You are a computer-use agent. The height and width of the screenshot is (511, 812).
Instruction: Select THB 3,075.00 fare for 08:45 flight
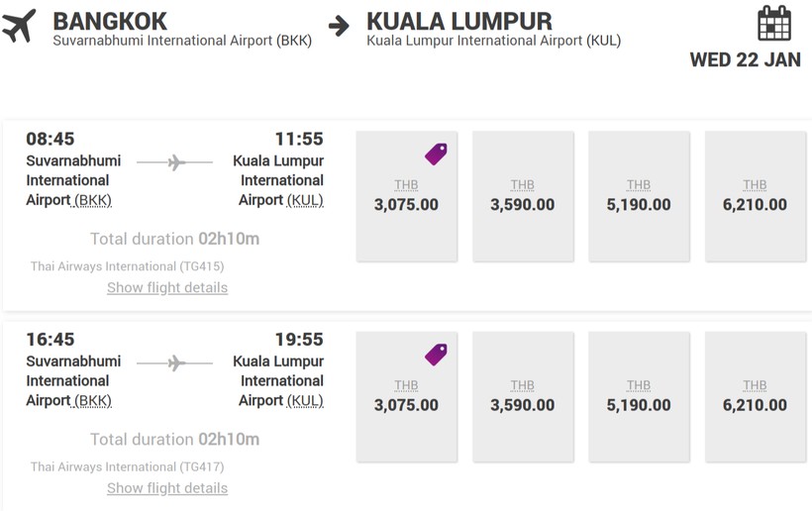point(406,197)
